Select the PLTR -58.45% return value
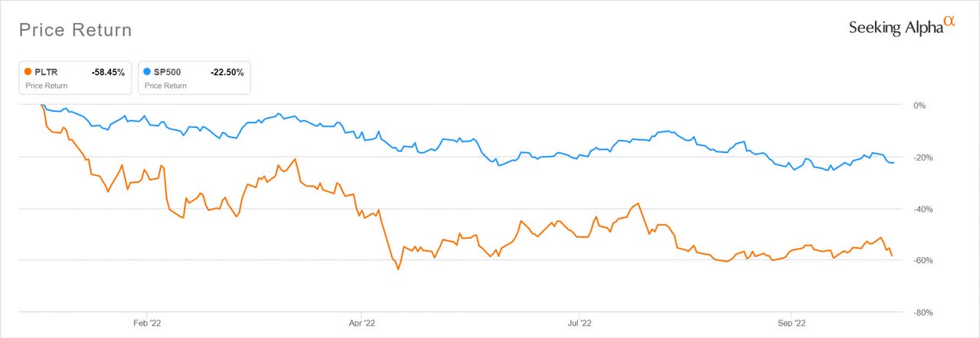The width and height of the screenshot is (980, 338). (x=107, y=73)
